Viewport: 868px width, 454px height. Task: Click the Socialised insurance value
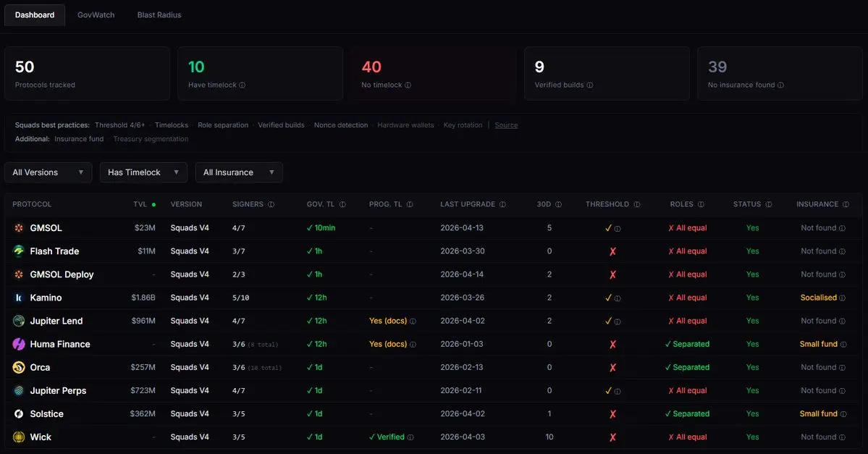tap(818, 298)
